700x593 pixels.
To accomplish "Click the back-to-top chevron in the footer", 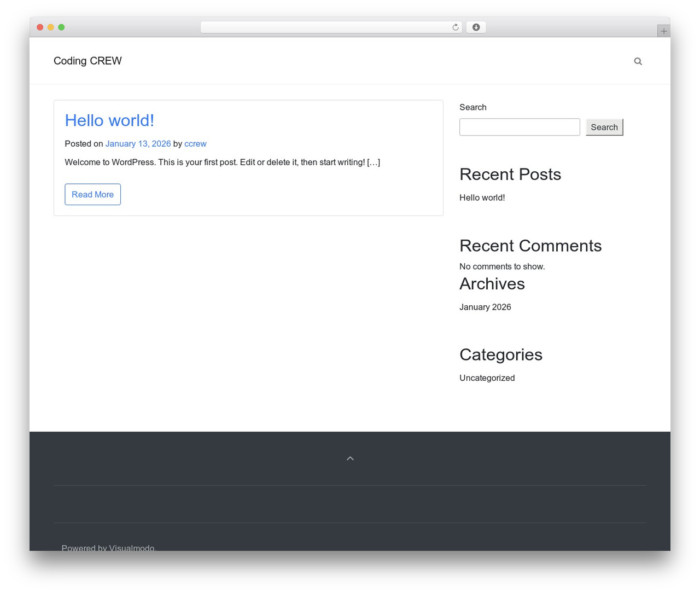I will [x=350, y=458].
